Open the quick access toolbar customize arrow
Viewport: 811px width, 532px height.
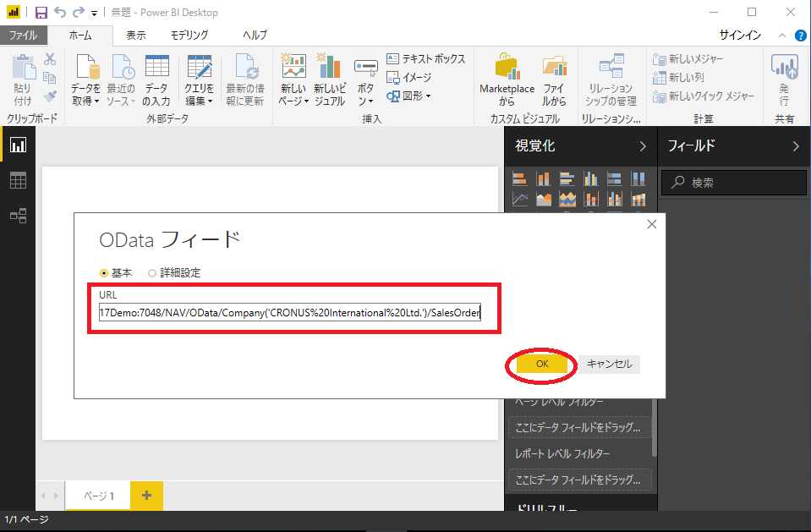pos(94,13)
